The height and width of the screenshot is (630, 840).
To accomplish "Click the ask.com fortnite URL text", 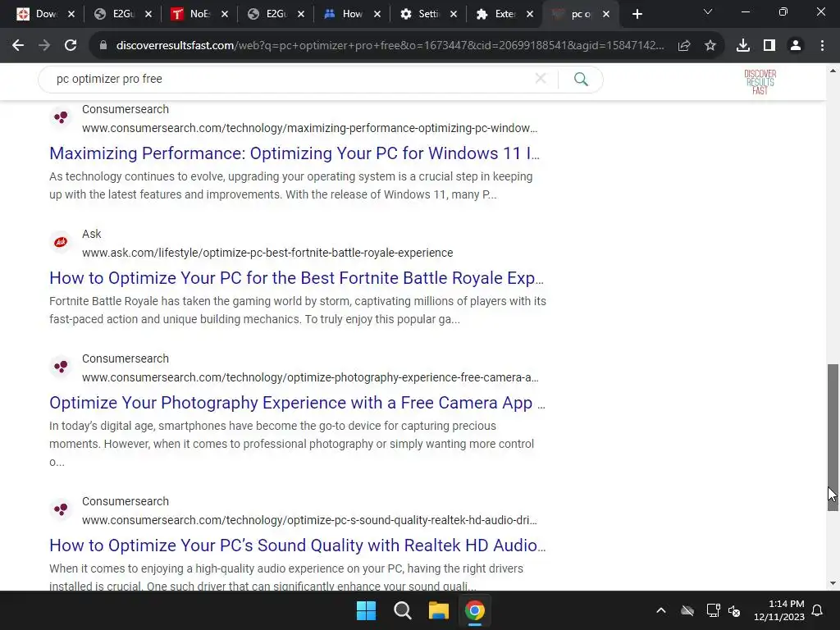I will pos(267,253).
